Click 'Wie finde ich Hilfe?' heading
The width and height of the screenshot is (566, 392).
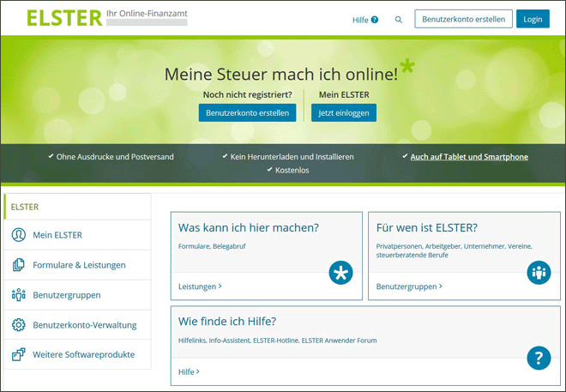[x=227, y=321]
